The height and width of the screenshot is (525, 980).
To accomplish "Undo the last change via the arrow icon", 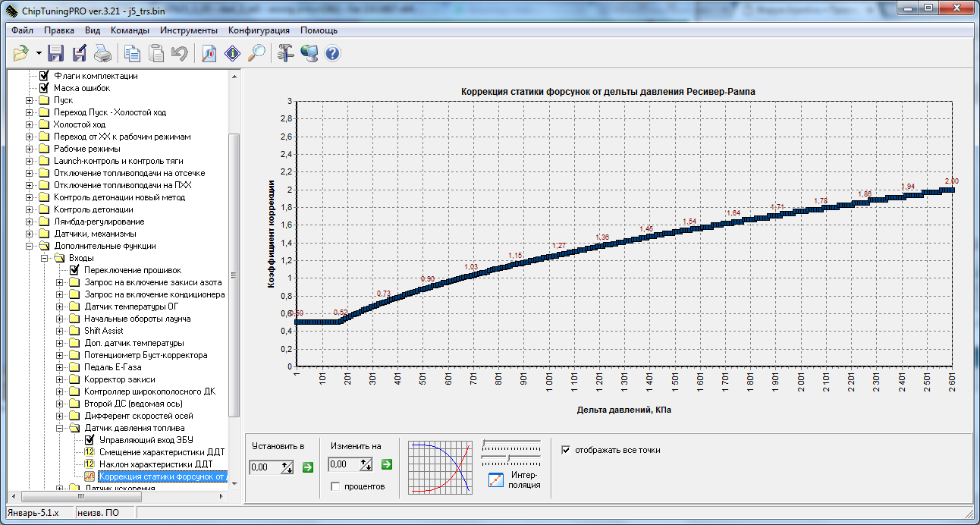I will click(180, 53).
